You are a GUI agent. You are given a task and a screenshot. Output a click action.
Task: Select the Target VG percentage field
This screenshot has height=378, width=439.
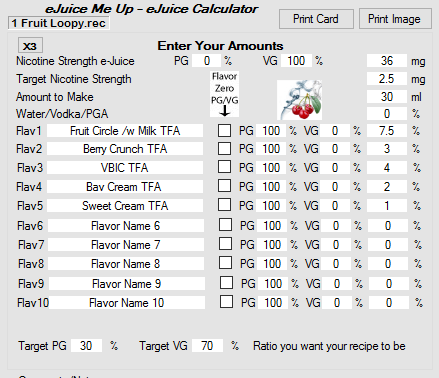[x=207, y=346]
